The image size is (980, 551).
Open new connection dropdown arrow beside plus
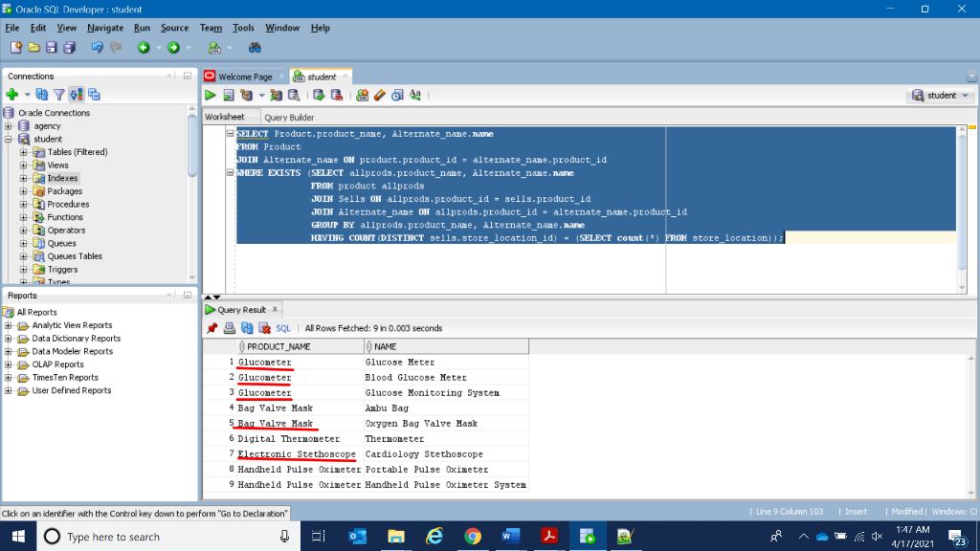[x=27, y=95]
